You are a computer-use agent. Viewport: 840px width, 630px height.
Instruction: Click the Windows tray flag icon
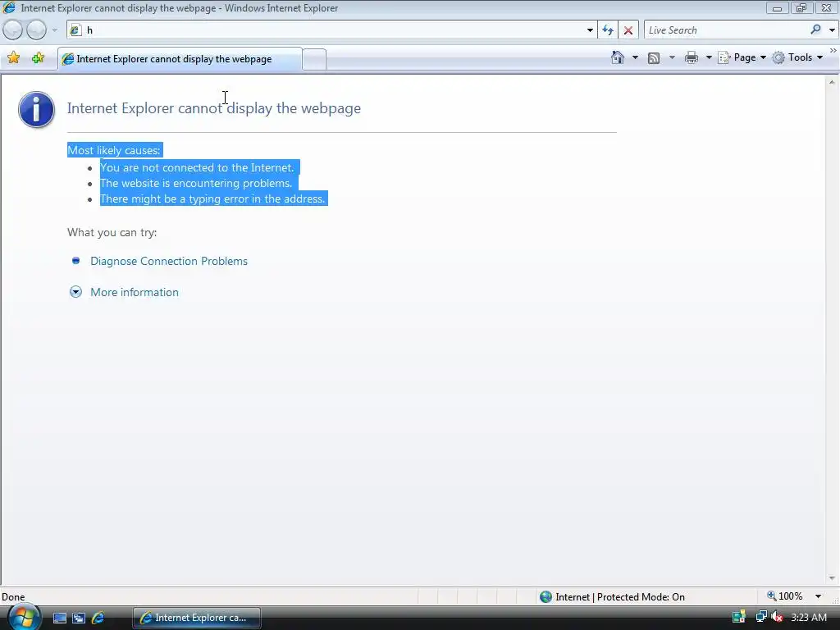point(739,617)
